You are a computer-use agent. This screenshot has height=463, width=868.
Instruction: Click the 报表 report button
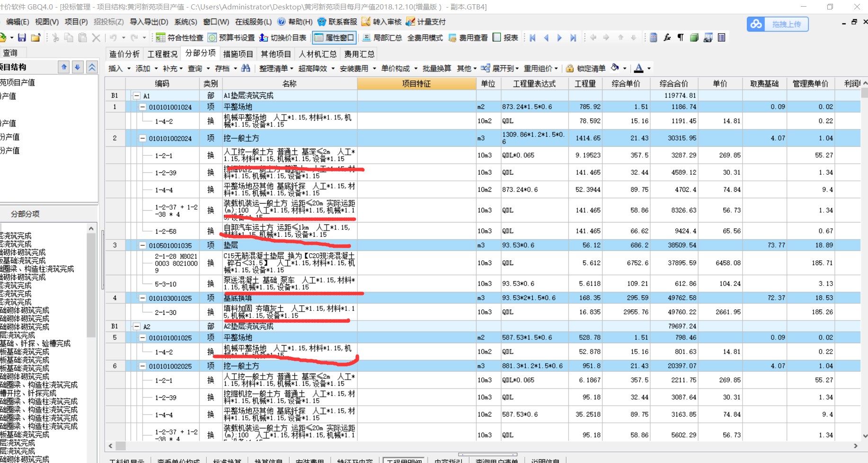[x=505, y=38]
